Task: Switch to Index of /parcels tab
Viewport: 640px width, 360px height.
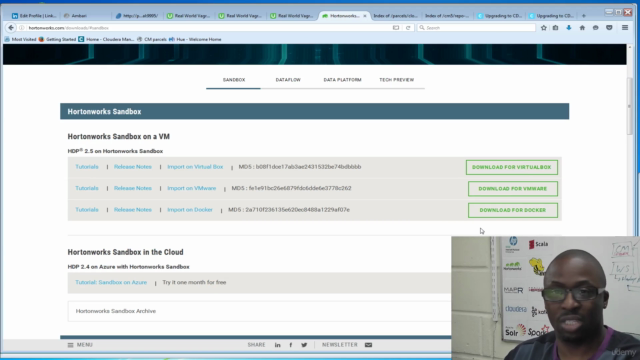Action: [x=396, y=16]
